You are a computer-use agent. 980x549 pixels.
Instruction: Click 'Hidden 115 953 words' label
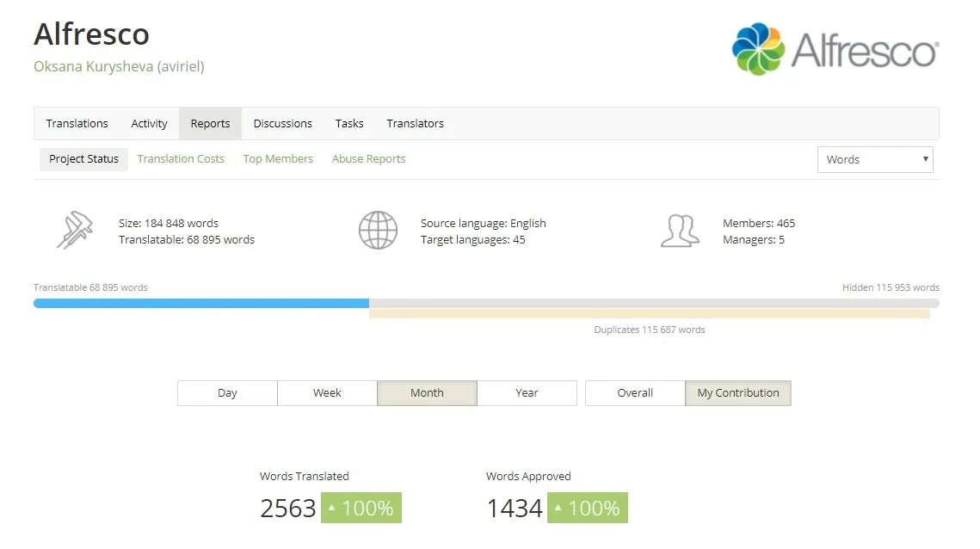[x=891, y=287]
